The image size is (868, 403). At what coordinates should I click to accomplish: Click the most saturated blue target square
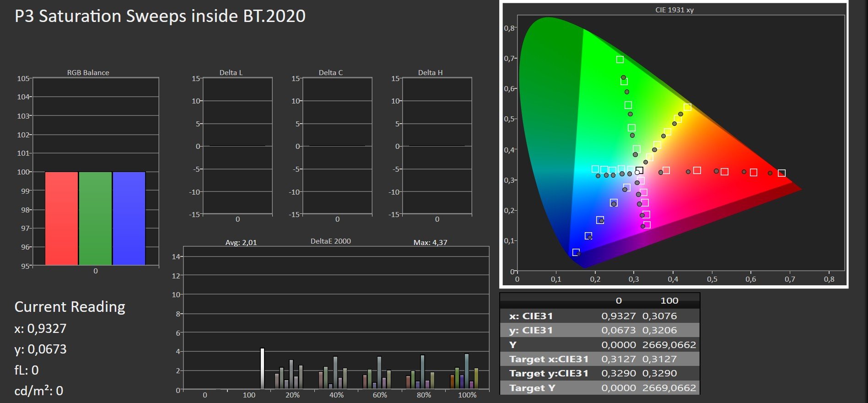pyautogui.click(x=576, y=252)
